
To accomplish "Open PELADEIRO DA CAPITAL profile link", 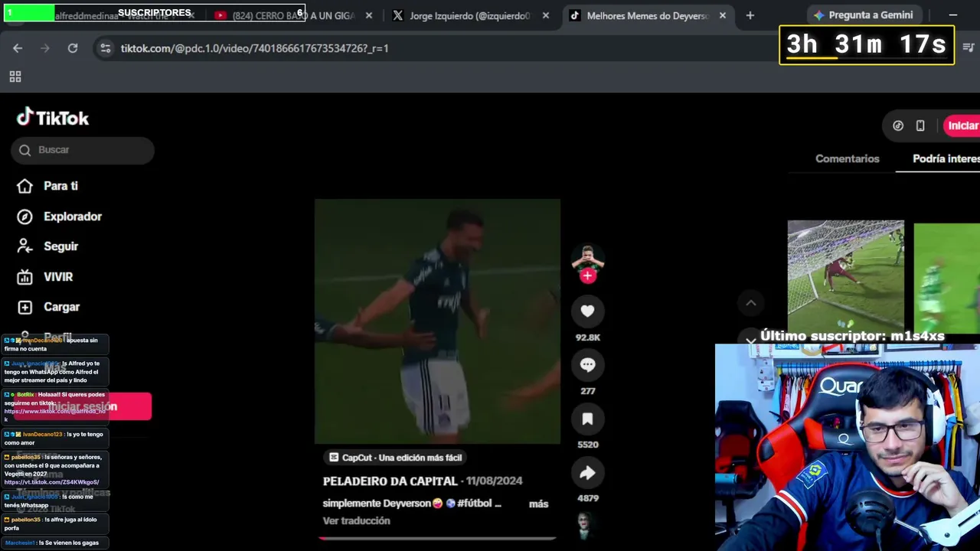I will (x=390, y=481).
